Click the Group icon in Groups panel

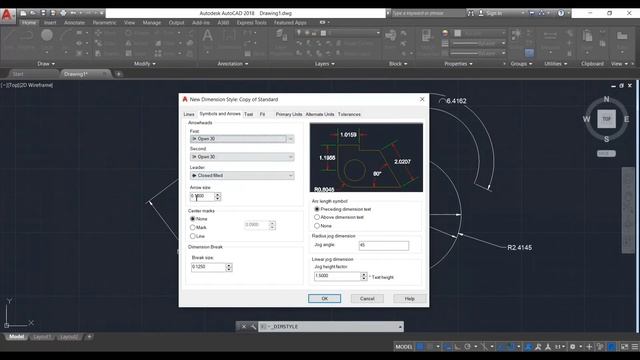point(516,34)
